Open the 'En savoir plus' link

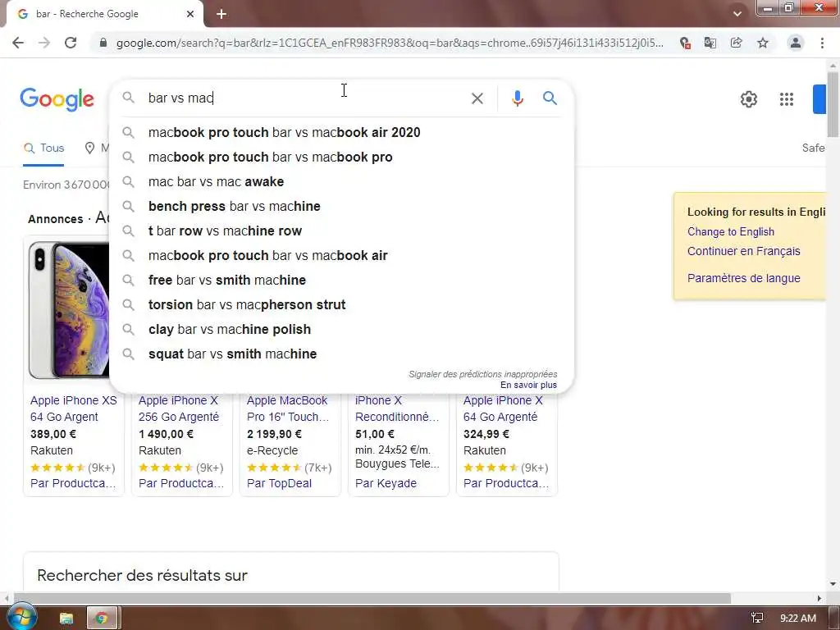click(528, 386)
